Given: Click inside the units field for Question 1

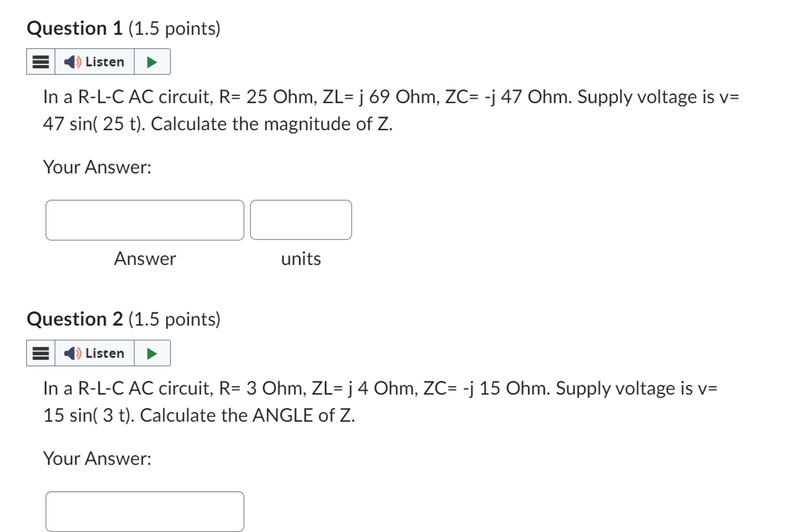Looking at the screenshot, I should (x=301, y=220).
